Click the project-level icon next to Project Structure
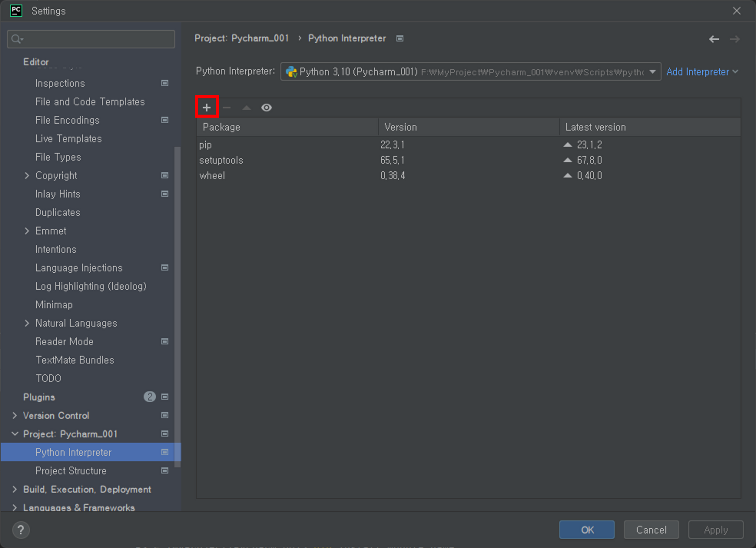This screenshot has width=756, height=548. [165, 470]
